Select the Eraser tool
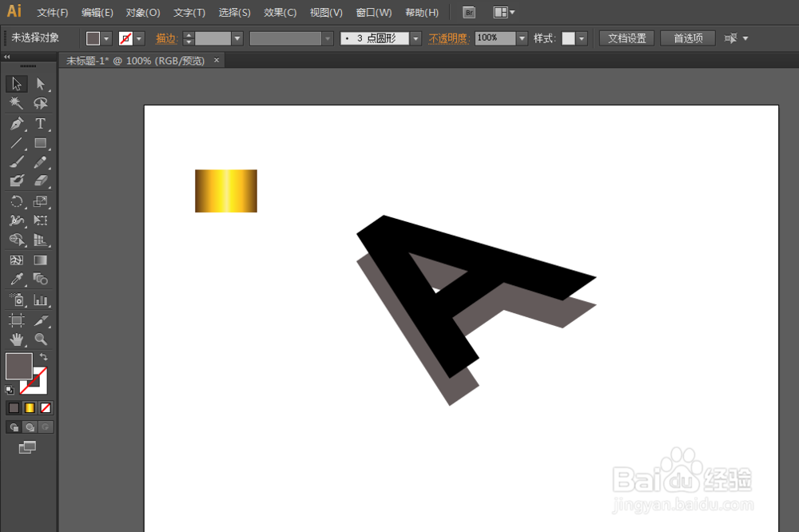Image resolution: width=799 pixels, height=532 pixels. [40, 181]
